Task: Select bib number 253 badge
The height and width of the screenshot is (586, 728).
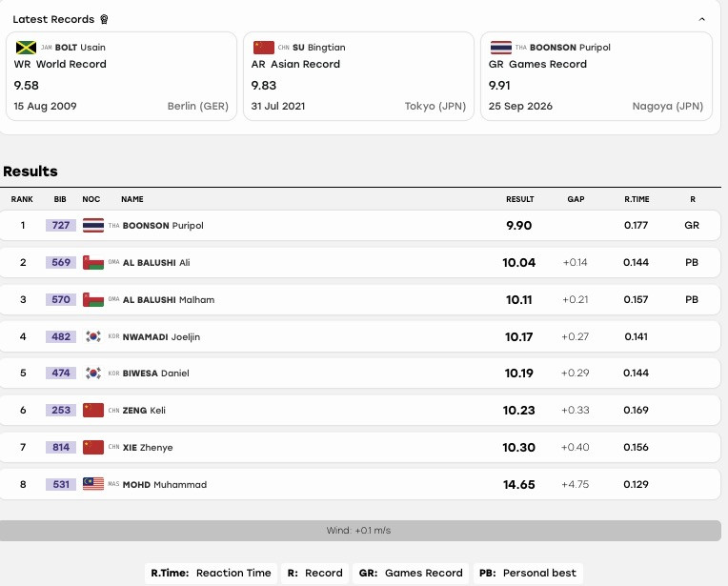Action: point(61,410)
